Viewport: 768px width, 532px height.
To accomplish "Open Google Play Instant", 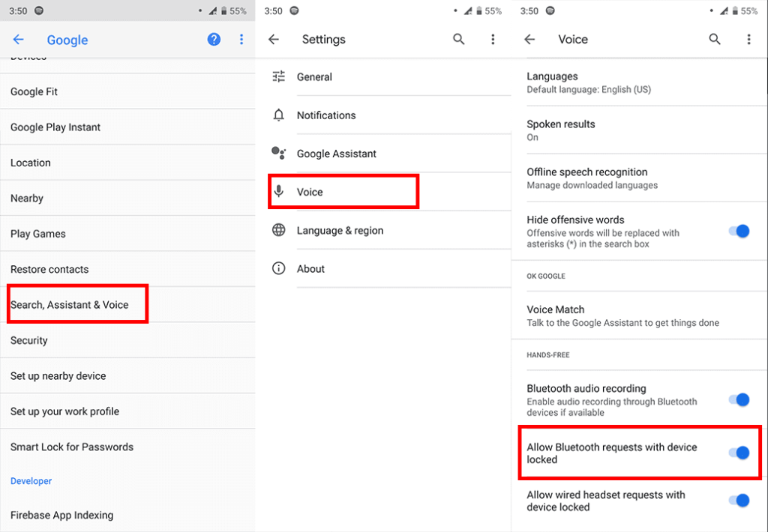I will 127,127.
